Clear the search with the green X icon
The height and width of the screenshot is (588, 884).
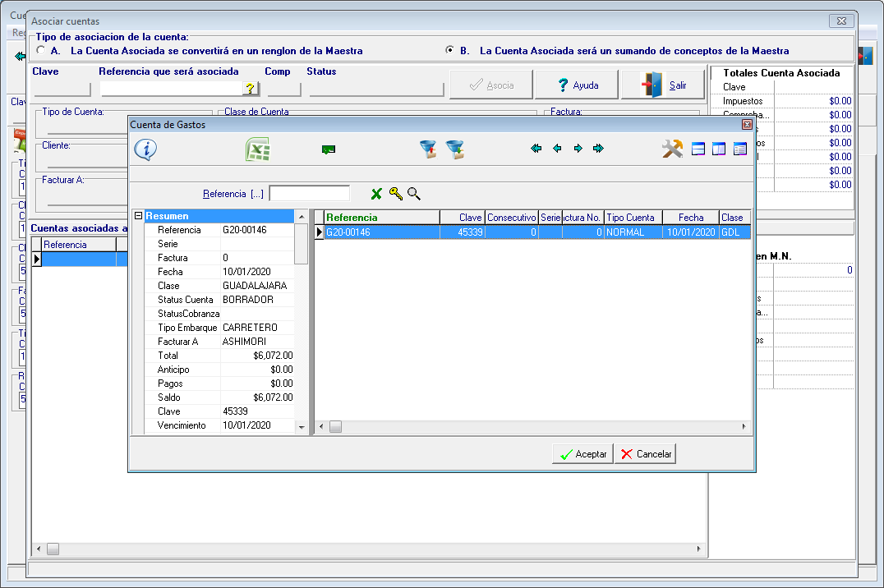376,194
